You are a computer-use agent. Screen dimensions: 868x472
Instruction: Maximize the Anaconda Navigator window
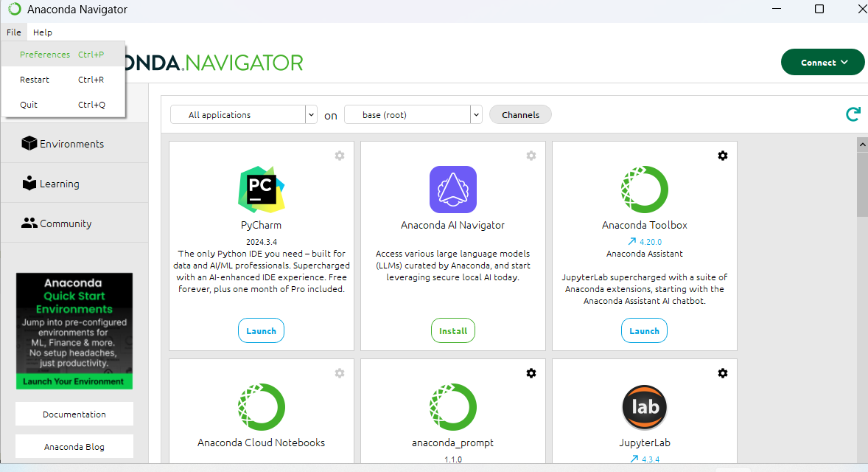819,9
